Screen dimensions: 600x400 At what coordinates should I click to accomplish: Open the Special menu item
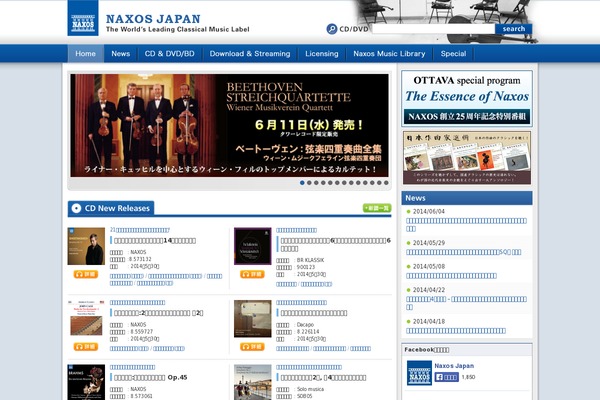coord(453,54)
